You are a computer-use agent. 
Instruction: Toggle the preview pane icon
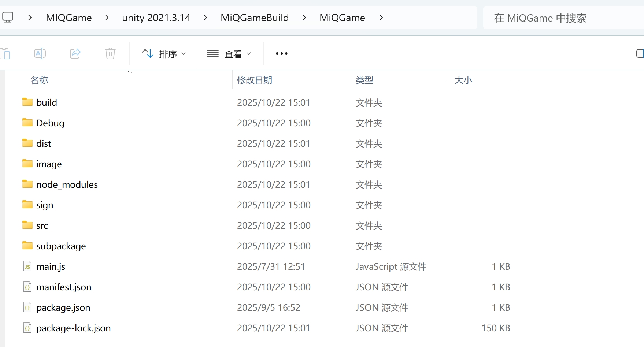coord(640,53)
